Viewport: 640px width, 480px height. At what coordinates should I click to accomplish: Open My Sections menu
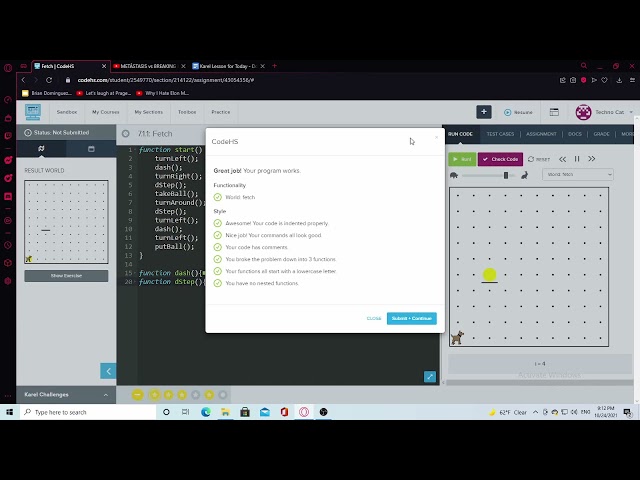pyautogui.click(x=149, y=112)
